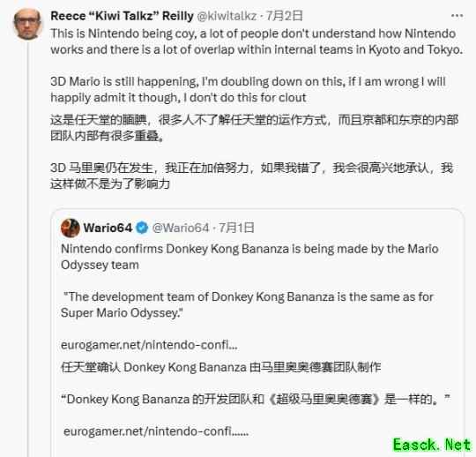The width and height of the screenshot is (476, 457).
Task: Click the Chinese translation starting 这是任天堂的
Action: coord(255,128)
